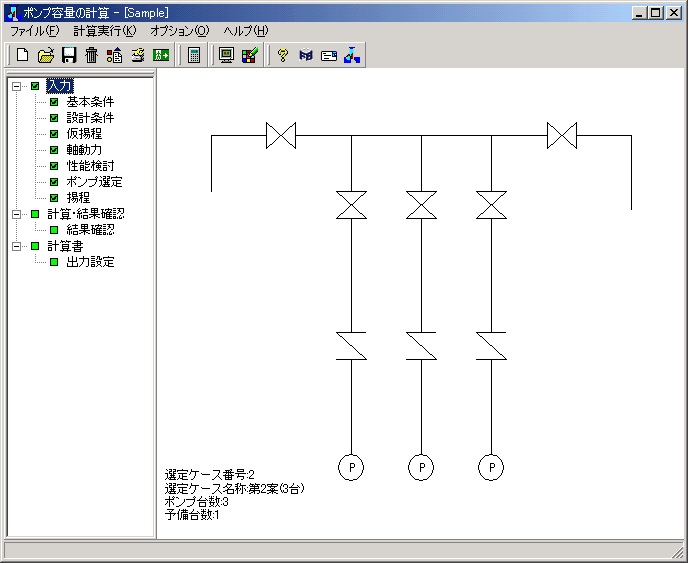Select ポンプ選定 in the tree
This screenshot has height=563, width=688.
tap(94, 182)
